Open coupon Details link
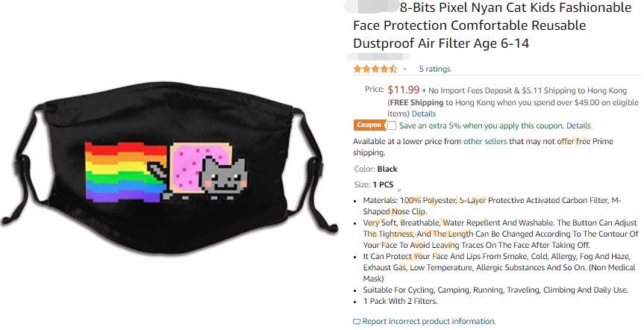Image resolution: width=644 pixels, height=330 pixels. 578,125
